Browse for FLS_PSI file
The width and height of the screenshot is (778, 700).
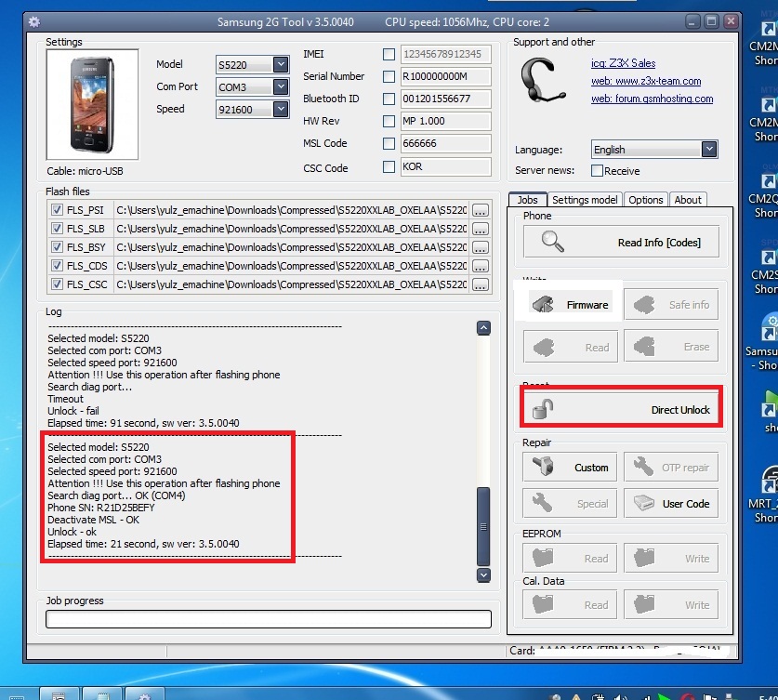coord(480,210)
